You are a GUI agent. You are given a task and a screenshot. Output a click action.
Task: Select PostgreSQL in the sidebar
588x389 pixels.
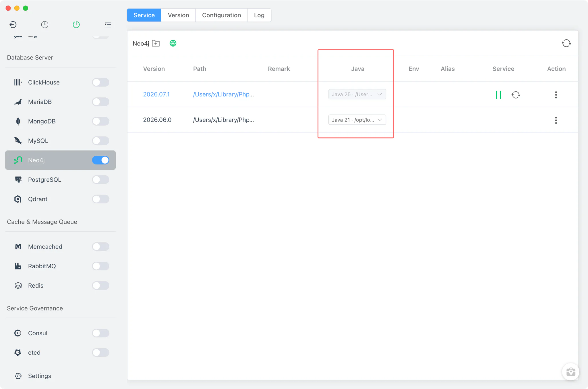[x=60, y=180]
